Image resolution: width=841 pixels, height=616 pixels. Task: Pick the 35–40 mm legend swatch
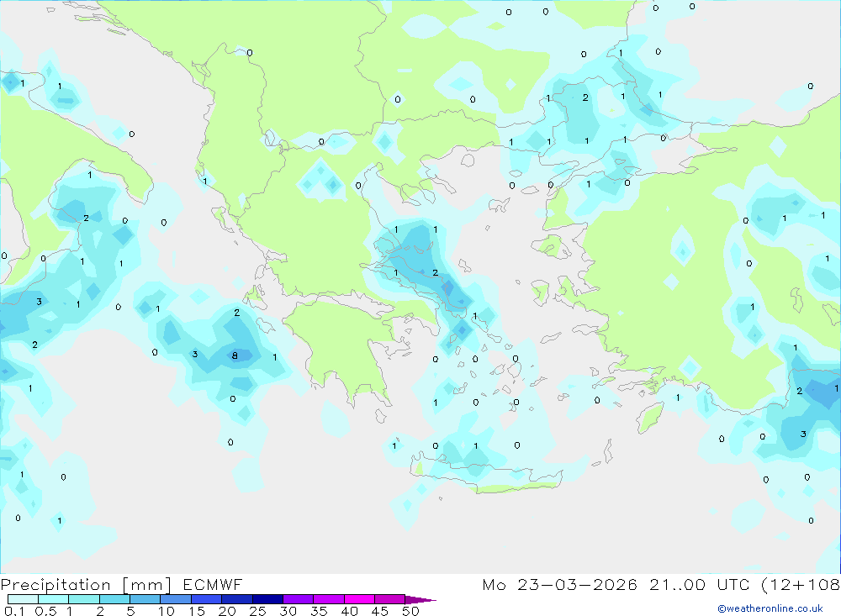(x=329, y=599)
